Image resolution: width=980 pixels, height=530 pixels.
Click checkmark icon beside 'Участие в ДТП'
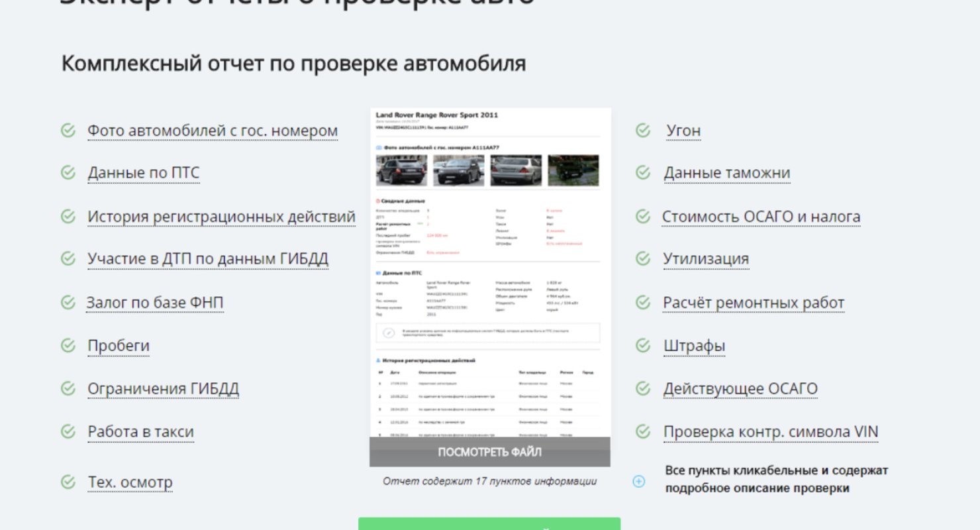(68, 258)
